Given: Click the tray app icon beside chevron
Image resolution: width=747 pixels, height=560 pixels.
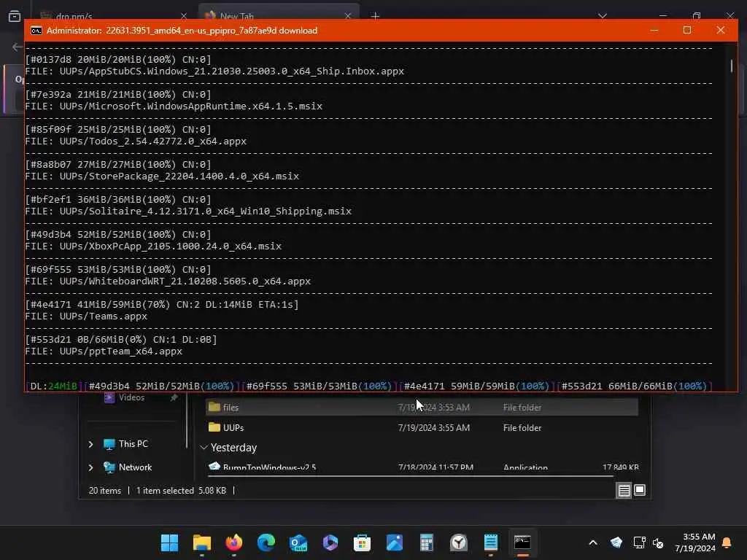Looking at the screenshot, I should click(616, 542).
